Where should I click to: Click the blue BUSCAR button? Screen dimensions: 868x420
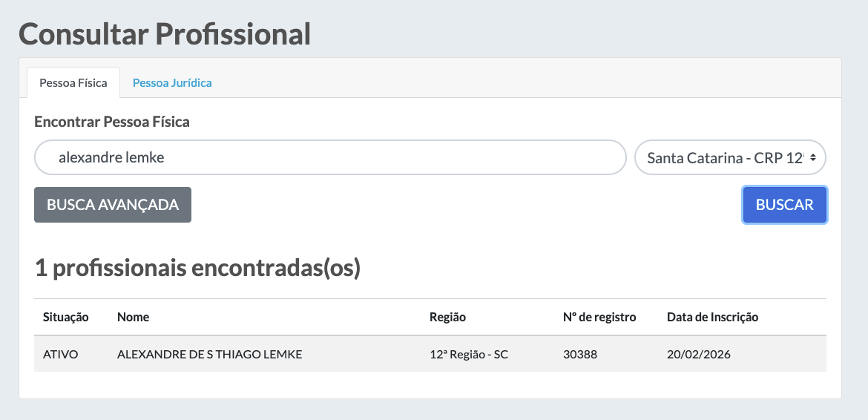tap(784, 205)
